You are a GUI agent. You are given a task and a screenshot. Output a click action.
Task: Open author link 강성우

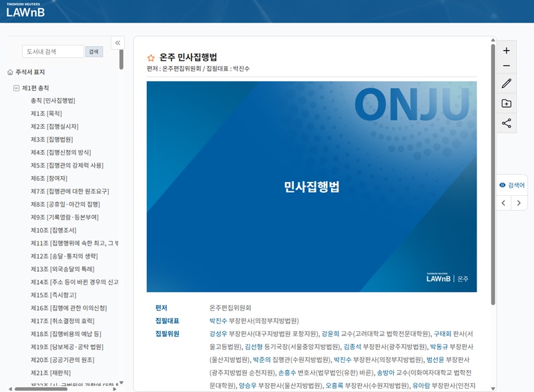click(218, 334)
